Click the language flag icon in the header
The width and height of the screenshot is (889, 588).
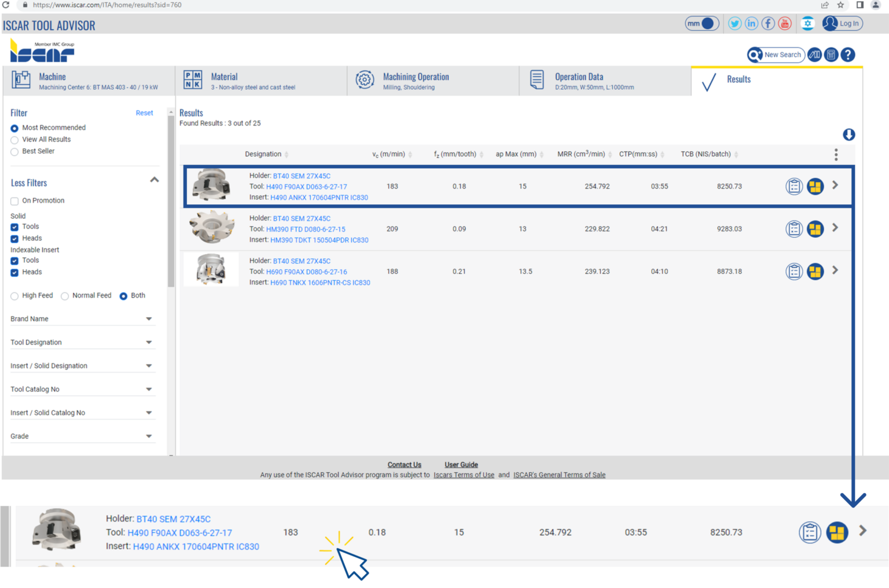click(x=808, y=23)
